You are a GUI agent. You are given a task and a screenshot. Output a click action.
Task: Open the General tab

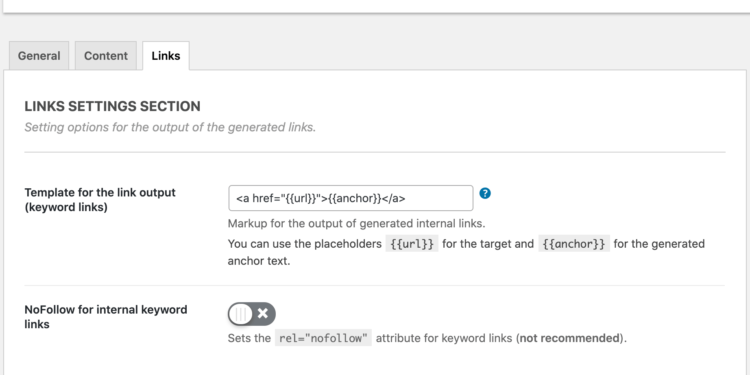pos(39,55)
